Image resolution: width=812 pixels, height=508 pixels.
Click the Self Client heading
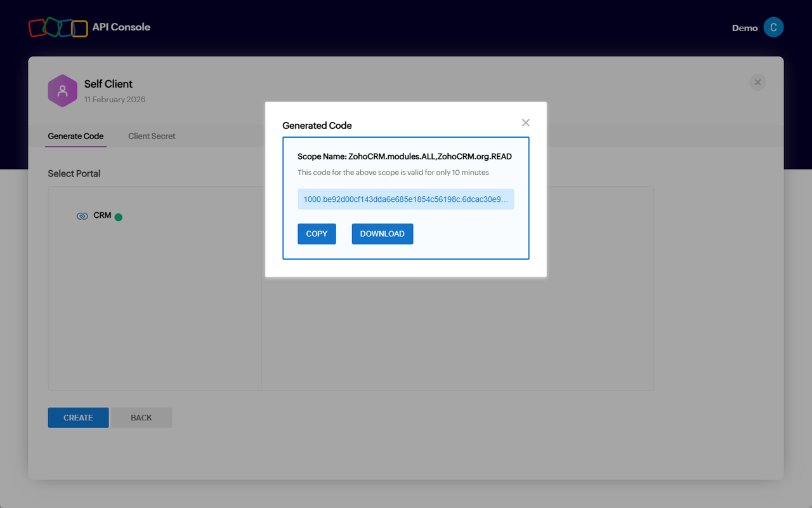[x=108, y=84]
